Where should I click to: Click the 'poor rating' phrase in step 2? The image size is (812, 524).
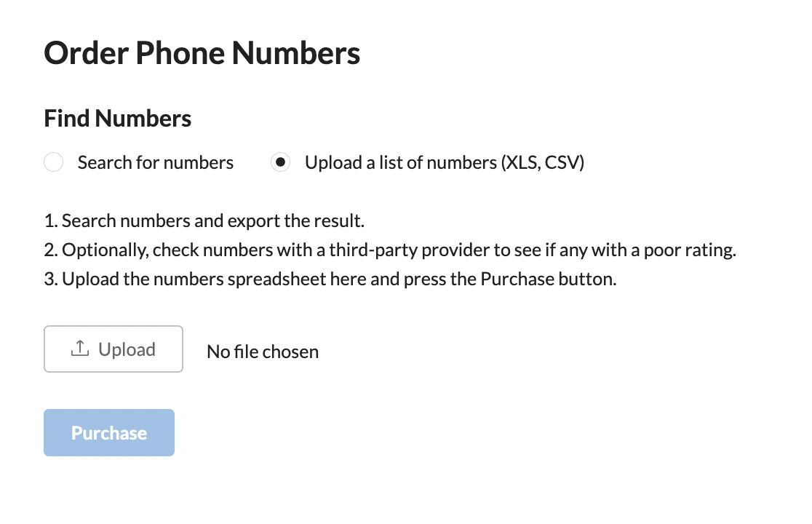coord(690,250)
